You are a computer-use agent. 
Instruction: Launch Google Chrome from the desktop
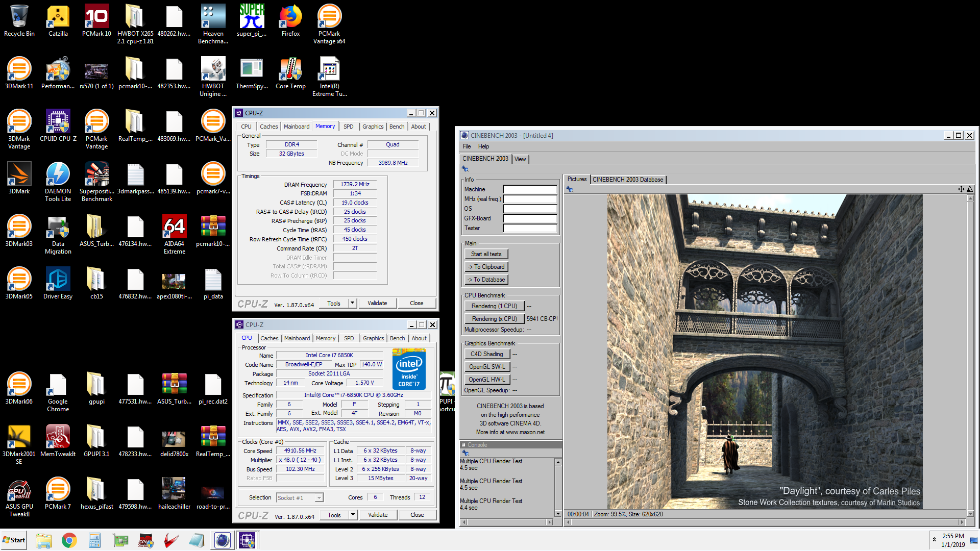58,392
